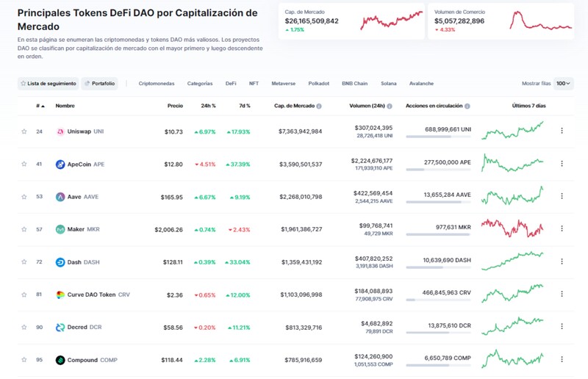This screenshot has height=379, width=588.
Task: Click the ApeCoin logo icon
Action: (60, 165)
